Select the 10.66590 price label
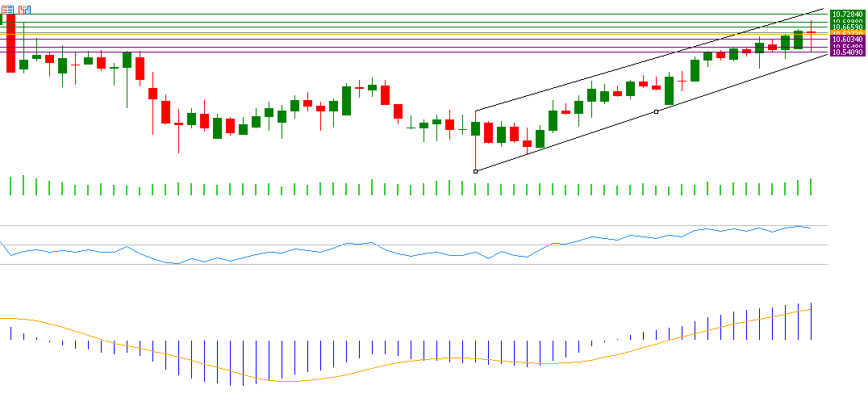Viewport: 868px width, 406px height. 848,27
